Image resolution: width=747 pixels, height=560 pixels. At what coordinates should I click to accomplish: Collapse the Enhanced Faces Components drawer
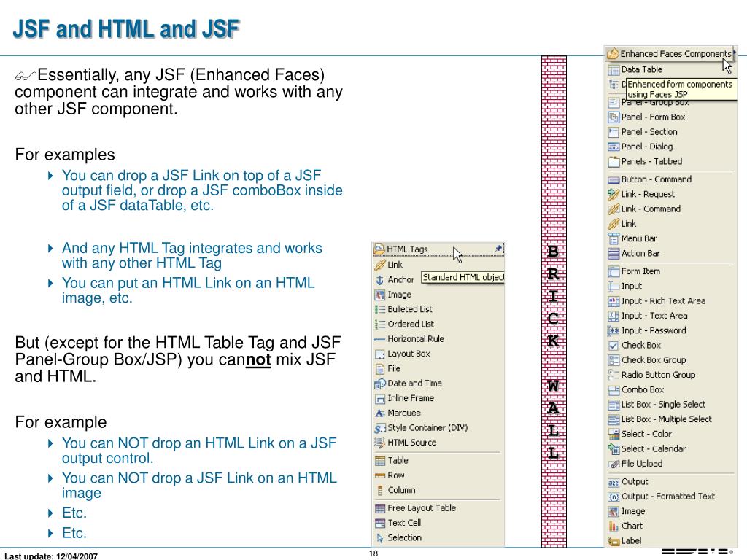pyautogui.click(x=670, y=54)
